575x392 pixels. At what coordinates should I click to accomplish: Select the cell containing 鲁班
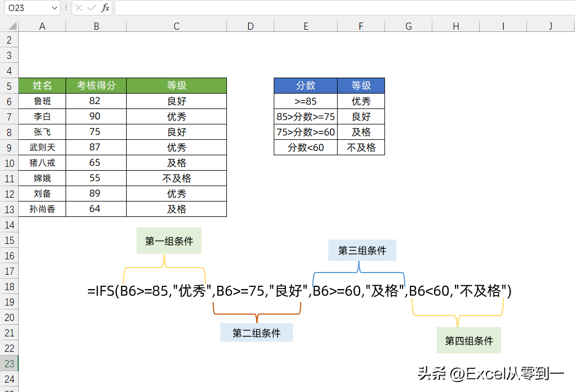tap(42, 101)
